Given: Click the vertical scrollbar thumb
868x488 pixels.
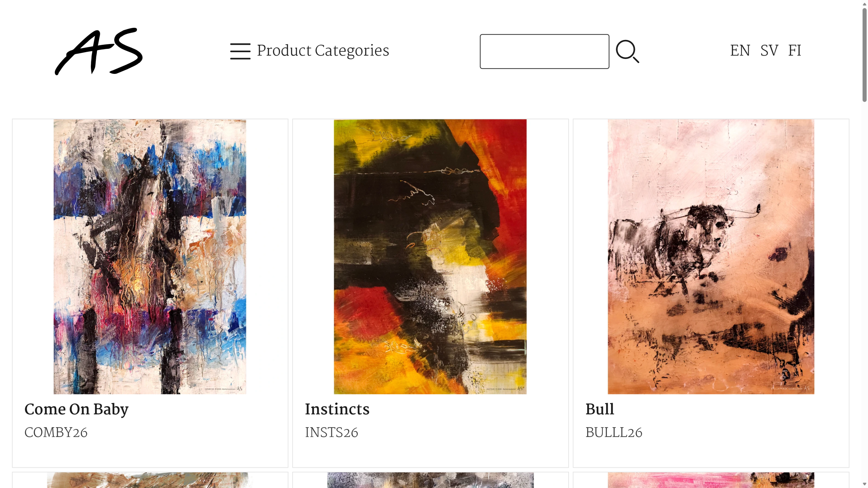Looking at the screenshot, I should (864, 55).
